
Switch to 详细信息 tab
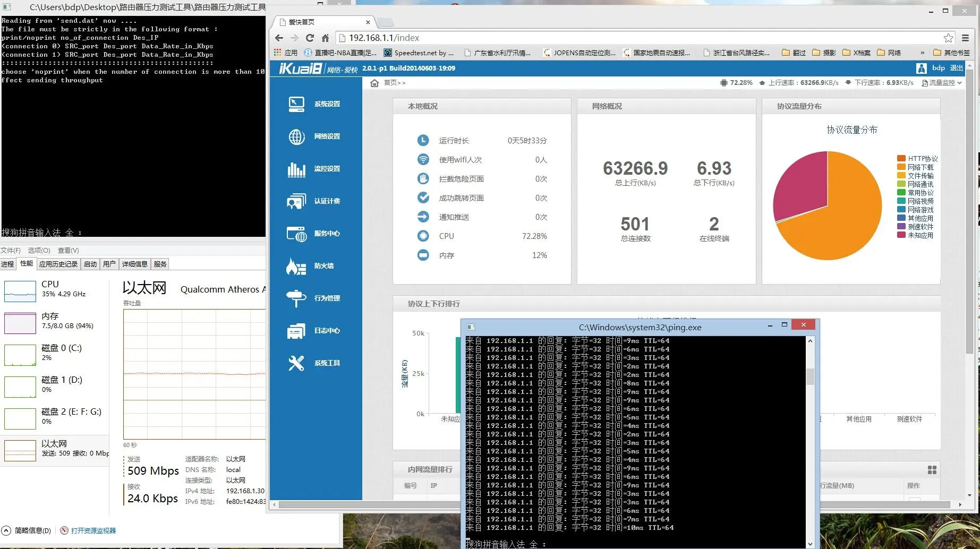click(x=134, y=264)
